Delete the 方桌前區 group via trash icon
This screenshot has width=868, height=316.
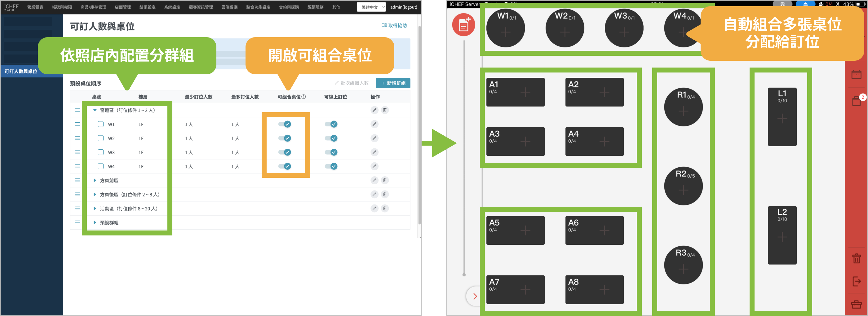pyautogui.click(x=385, y=180)
